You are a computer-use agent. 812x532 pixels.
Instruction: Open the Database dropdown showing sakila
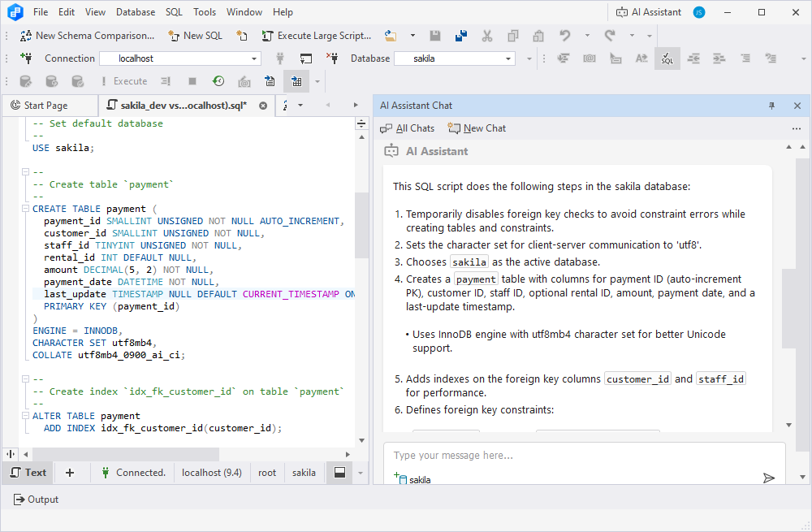(x=455, y=58)
